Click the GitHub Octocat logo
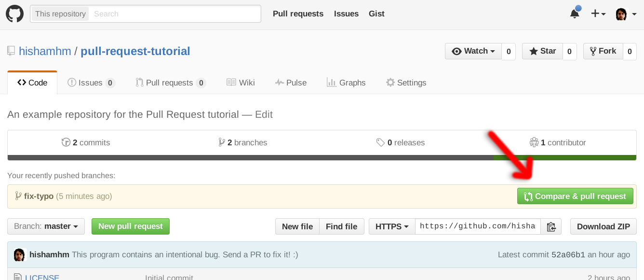 pyautogui.click(x=14, y=14)
